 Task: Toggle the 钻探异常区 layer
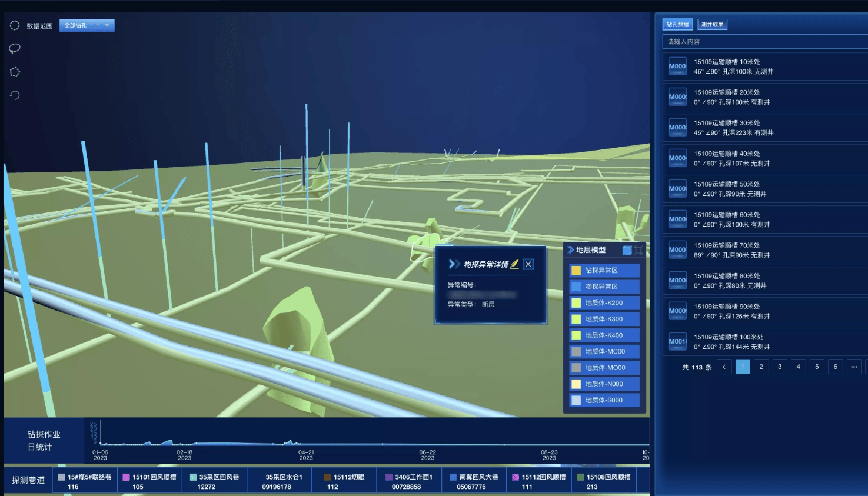click(604, 271)
